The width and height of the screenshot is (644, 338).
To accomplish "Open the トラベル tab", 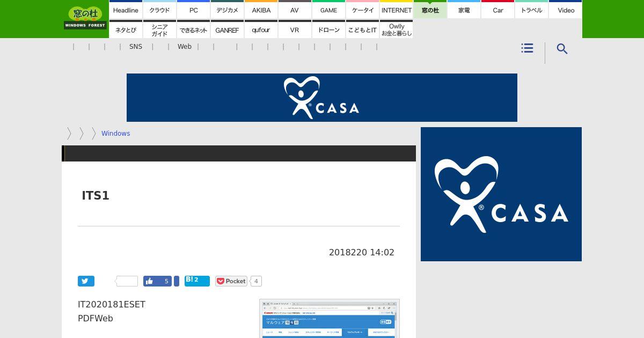I will [x=531, y=10].
